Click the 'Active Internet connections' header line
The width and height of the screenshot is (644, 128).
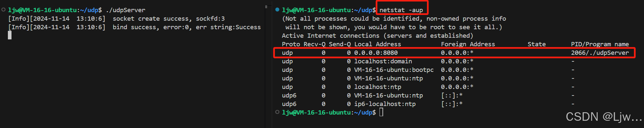point(378,36)
